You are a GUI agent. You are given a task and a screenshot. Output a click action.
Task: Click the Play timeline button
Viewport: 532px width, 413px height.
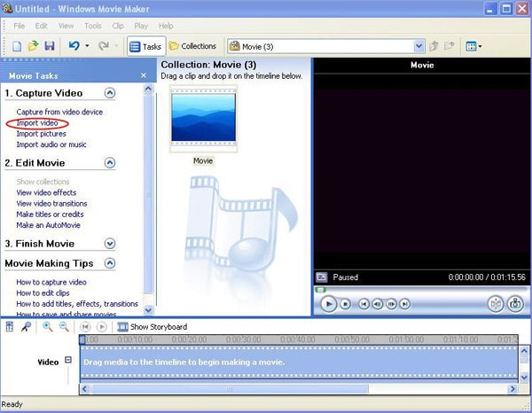point(101,327)
